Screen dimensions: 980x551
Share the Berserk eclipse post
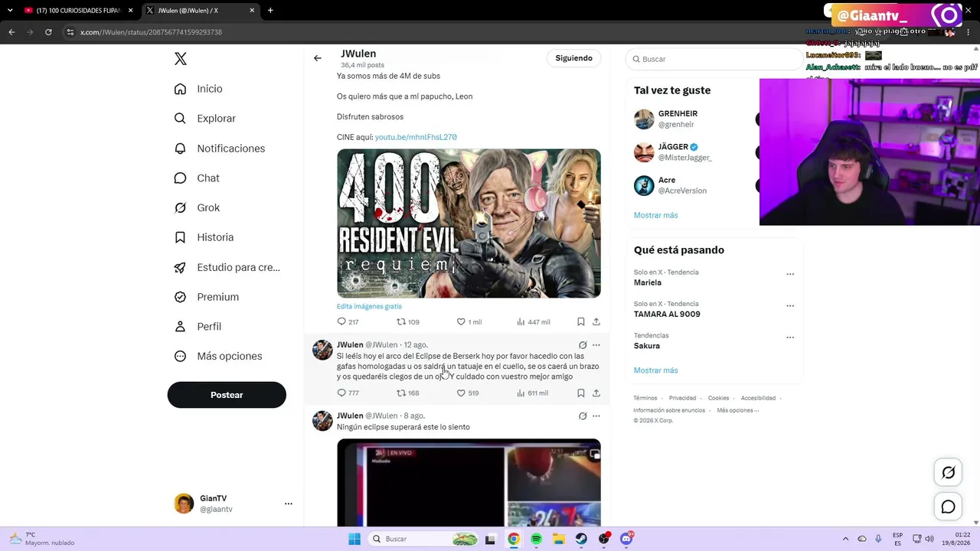click(x=596, y=393)
